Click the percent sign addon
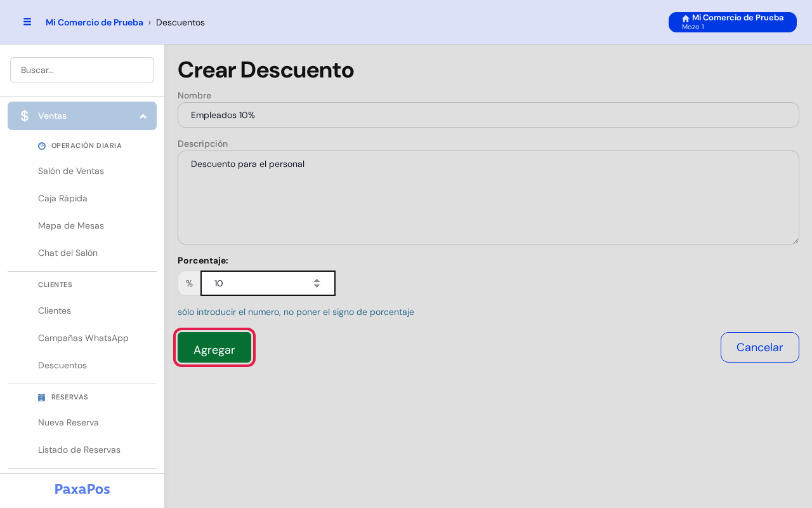Screen dimensions: 812x508 189,283
